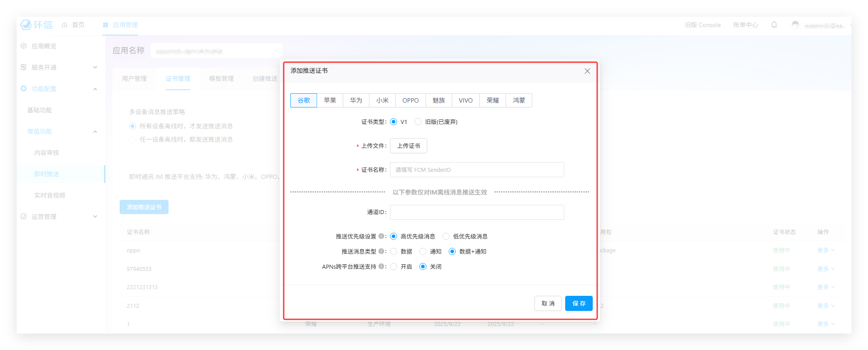Switch to the 苹果 certificate tab
The image size is (868, 350).
click(x=330, y=100)
